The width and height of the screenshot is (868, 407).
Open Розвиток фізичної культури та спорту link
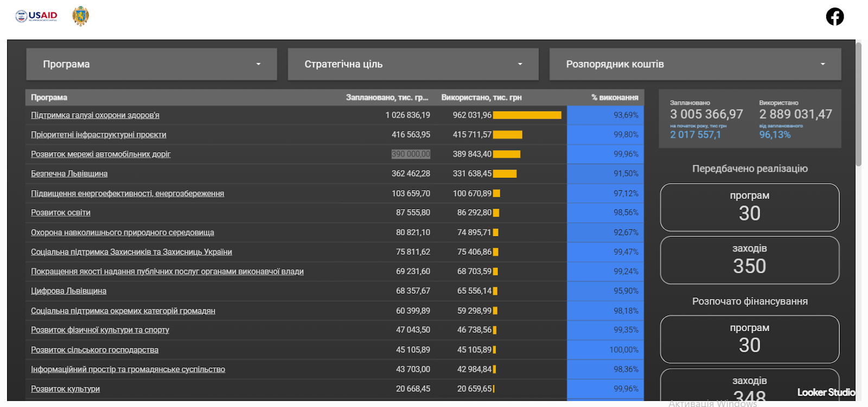[x=100, y=330]
